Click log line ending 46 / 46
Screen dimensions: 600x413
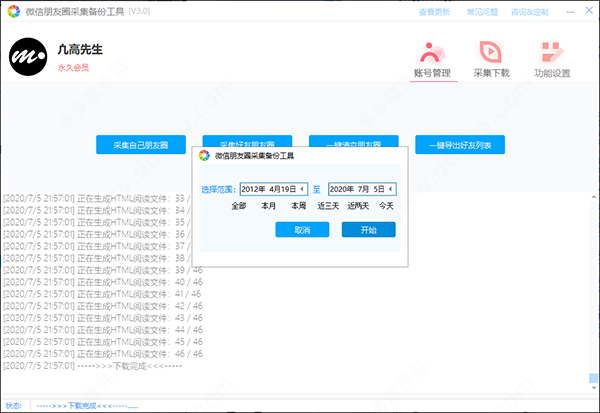click(103, 354)
